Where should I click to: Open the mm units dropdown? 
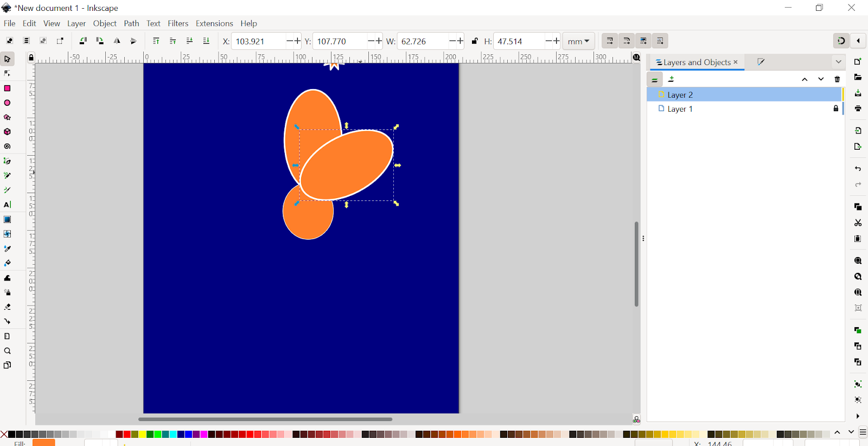(x=578, y=41)
